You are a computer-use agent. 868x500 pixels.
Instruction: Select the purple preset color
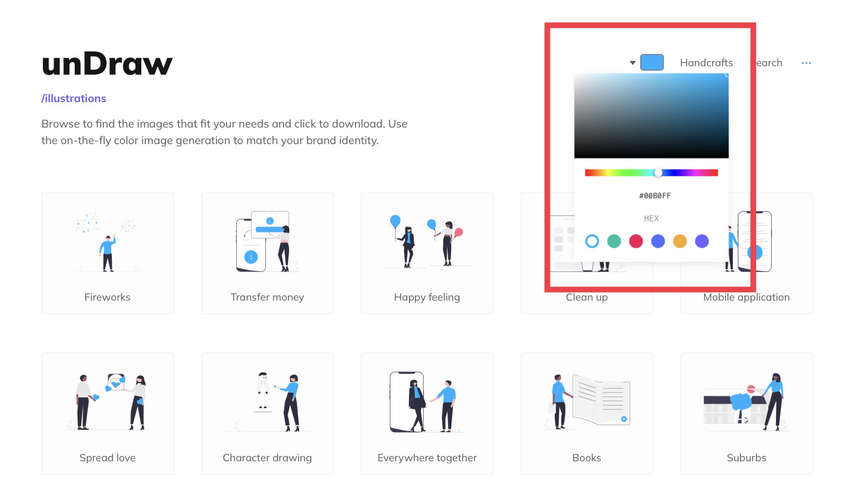pyautogui.click(x=702, y=242)
